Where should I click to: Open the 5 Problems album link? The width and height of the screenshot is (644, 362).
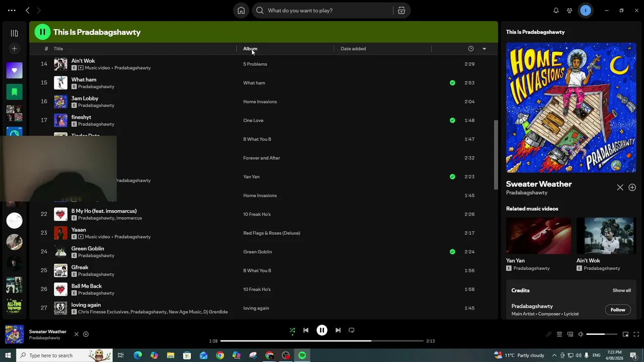coord(255,64)
